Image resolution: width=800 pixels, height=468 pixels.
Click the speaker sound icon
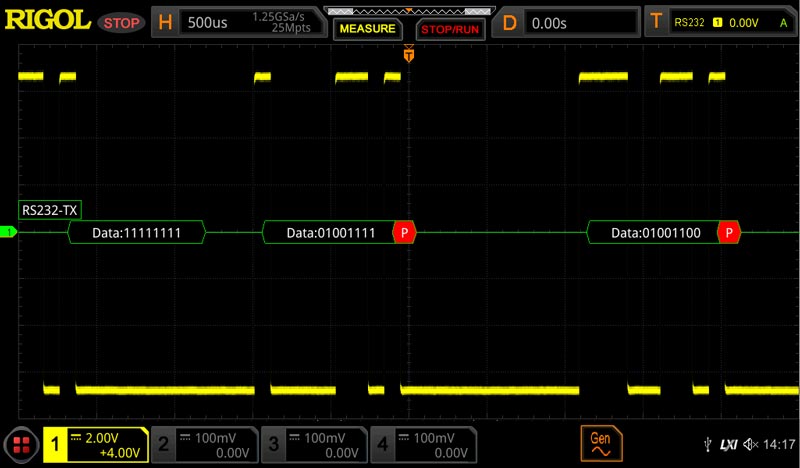click(x=750, y=443)
